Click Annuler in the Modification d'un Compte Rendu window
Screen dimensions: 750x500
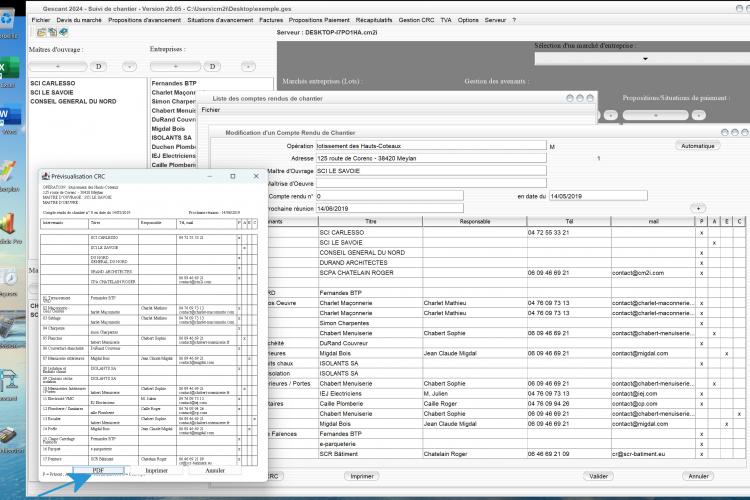click(698, 476)
